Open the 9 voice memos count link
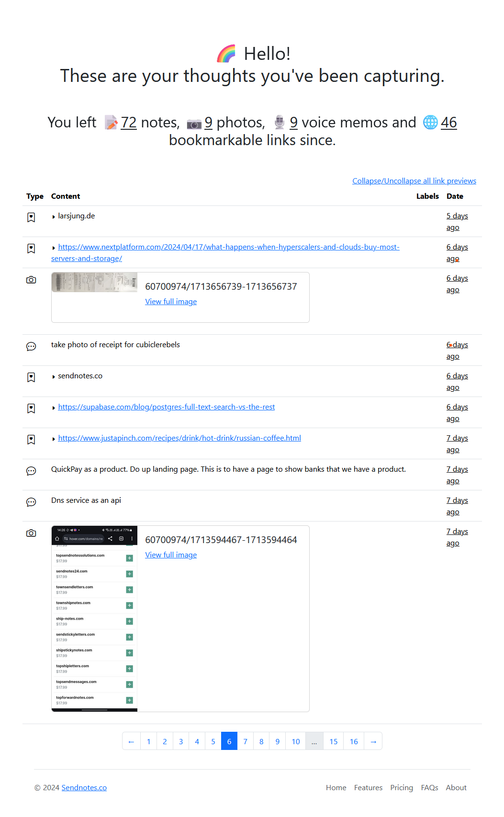 pyautogui.click(x=294, y=123)
